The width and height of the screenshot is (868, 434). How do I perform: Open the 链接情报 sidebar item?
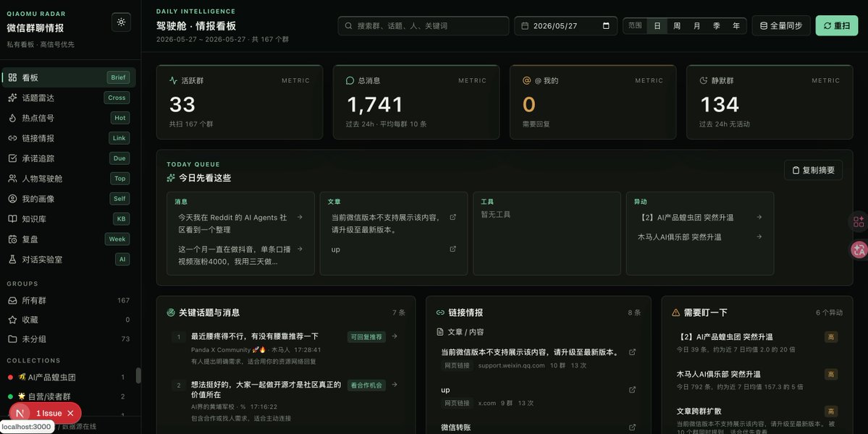click(x=69, y=138)
